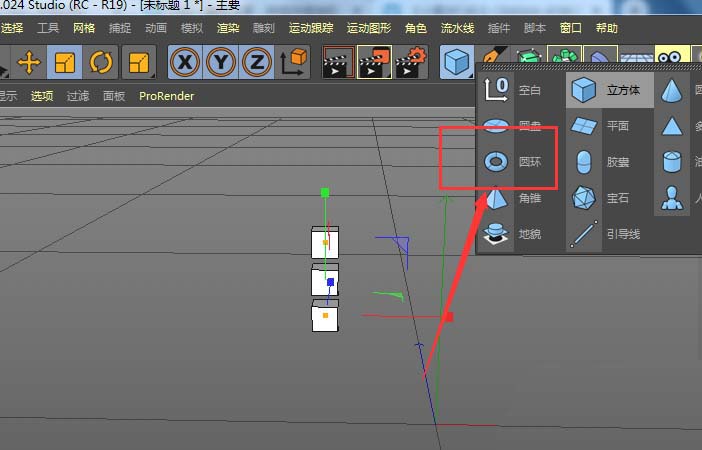Toggle the Z axis lock
Screen dimensions: 702x450
pos(257,63)
